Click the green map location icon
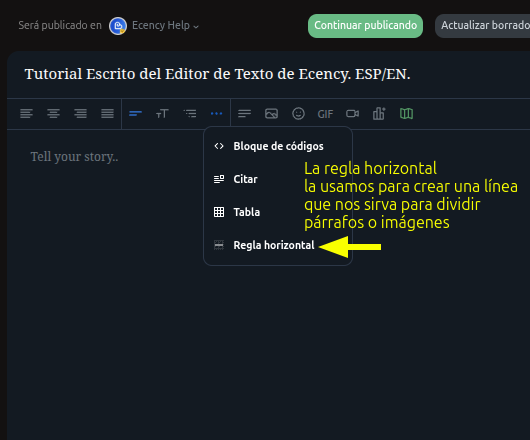This screenshot has width=530, height=440. (x=406, y=114)
